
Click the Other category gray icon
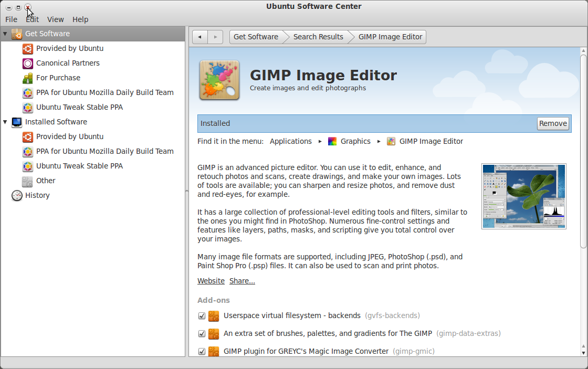[28, 181]
